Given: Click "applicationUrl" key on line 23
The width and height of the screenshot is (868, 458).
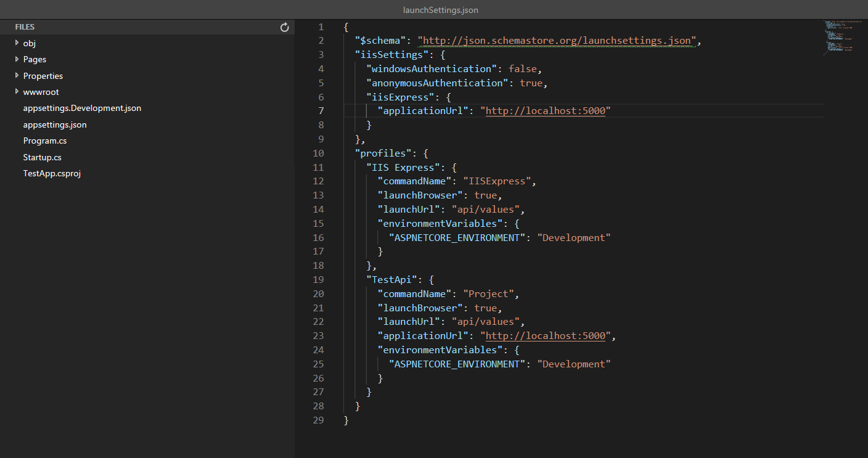Looking at the screenshot, I should click(423, 336).
